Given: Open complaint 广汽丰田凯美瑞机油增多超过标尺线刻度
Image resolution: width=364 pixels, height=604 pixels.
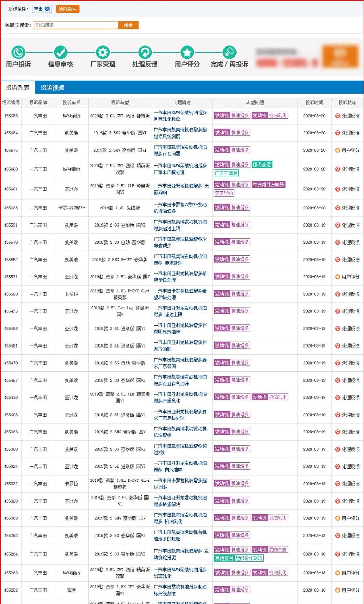Looking at the screenshot, I should click(x=180, y=133).
